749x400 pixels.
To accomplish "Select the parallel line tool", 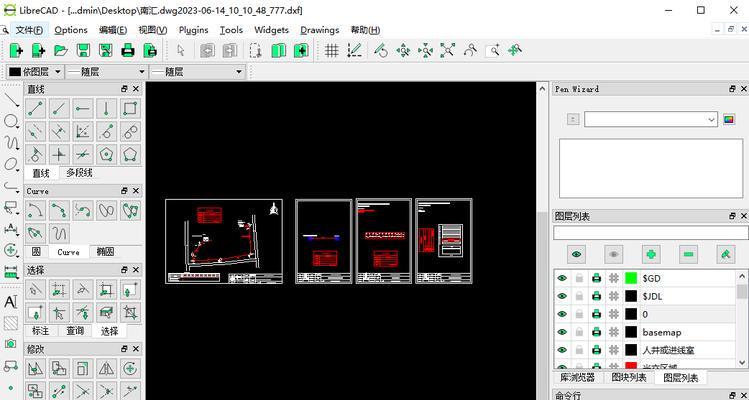I will [x=36, y=131].
